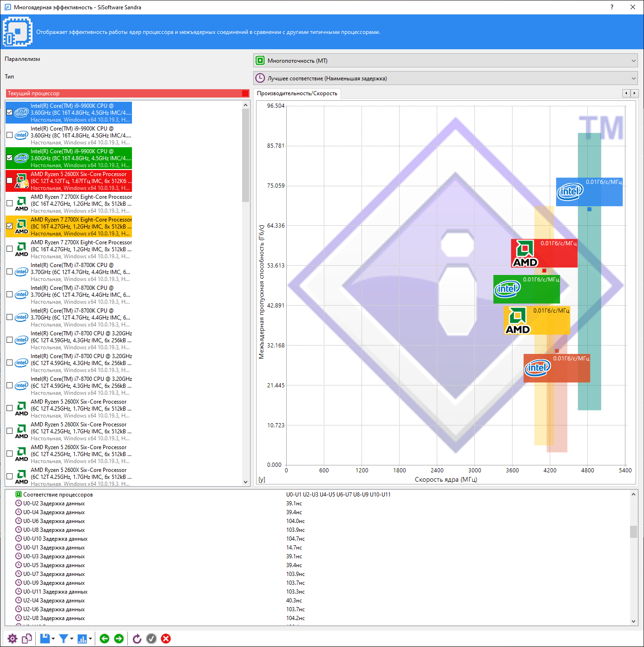Click the 14.7нс delay value
The width and height of the screenshot is (644, 647).
point(294,548)
